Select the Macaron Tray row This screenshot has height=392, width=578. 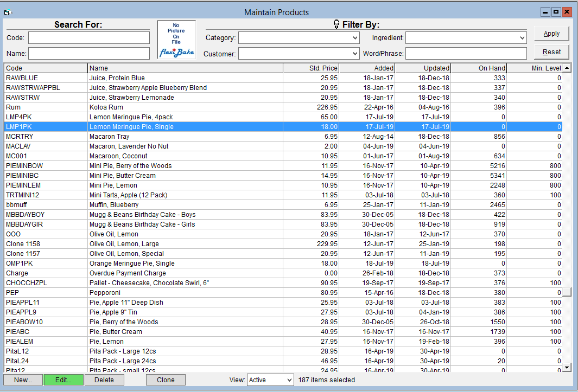(x=283, y=136)
